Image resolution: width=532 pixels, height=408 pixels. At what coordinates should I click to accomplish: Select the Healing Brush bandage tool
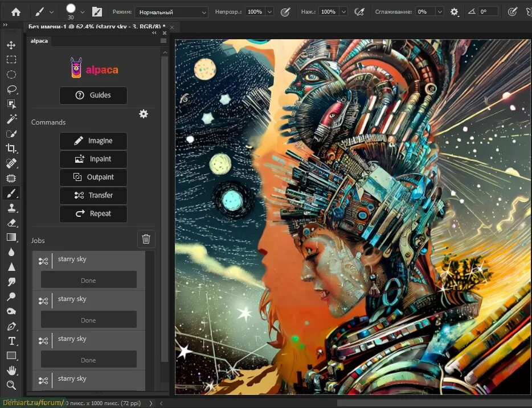pyautogui.click(x=11, y=163)
